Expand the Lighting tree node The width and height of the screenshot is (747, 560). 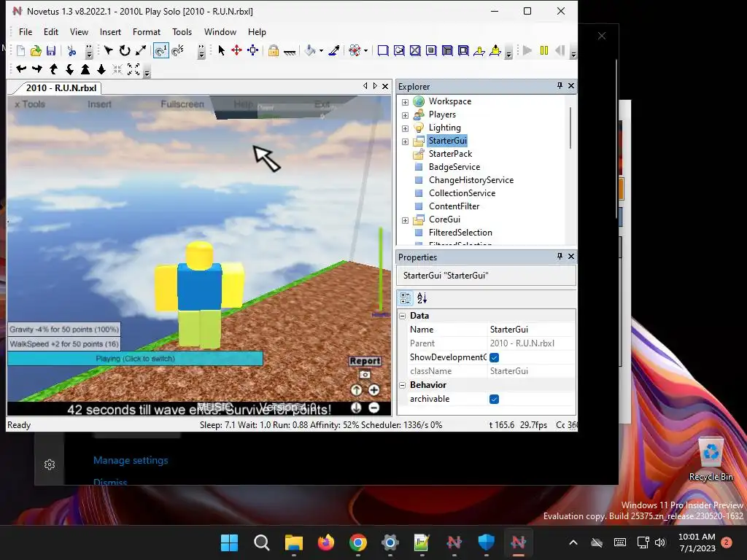pyautogui.click(x=405, y=128)
